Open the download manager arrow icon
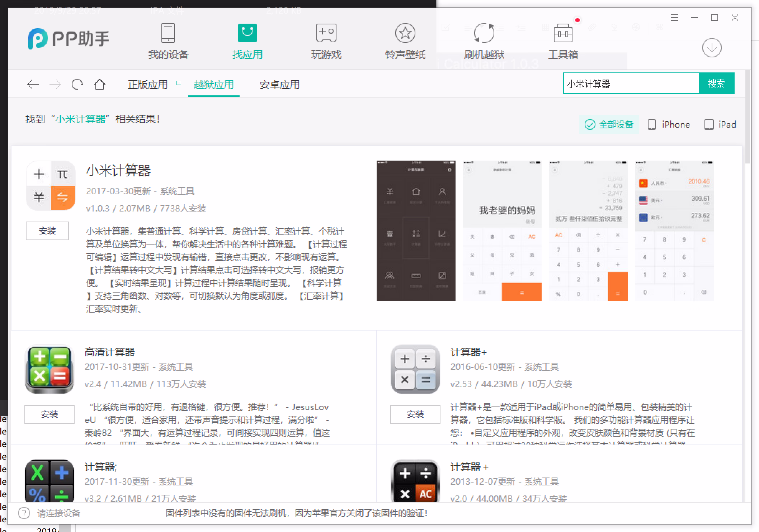This screenshot has height=532, width=759. click(x=712, y=48)
